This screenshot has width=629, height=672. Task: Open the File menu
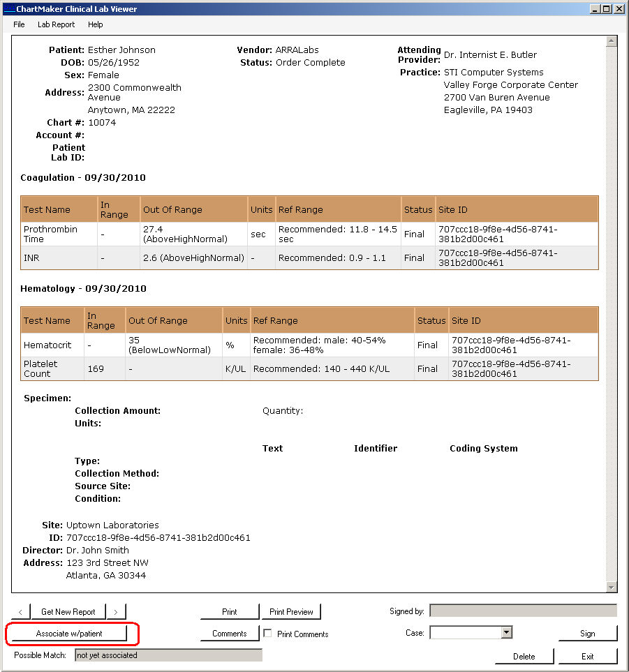tap(19, 24)
